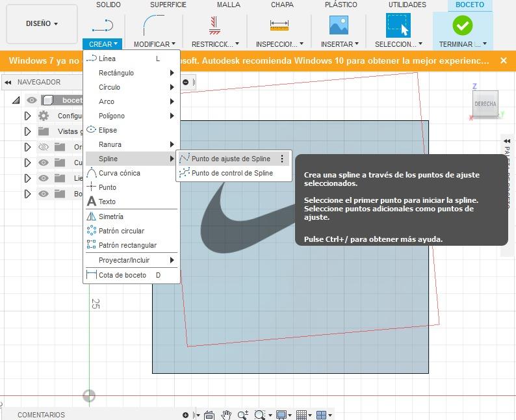The width and height of the screenshot is (516, 420).
Task: Open the INSERTAR dropdown menu
Action: click(x=340, y=44)
